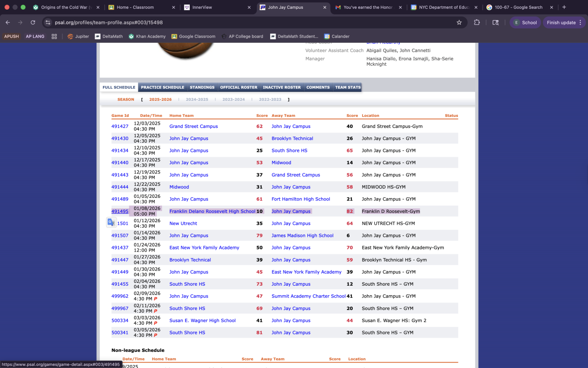Open the Fort Hamilton High School link
This screenshot has height=368, width=588.
301,199
